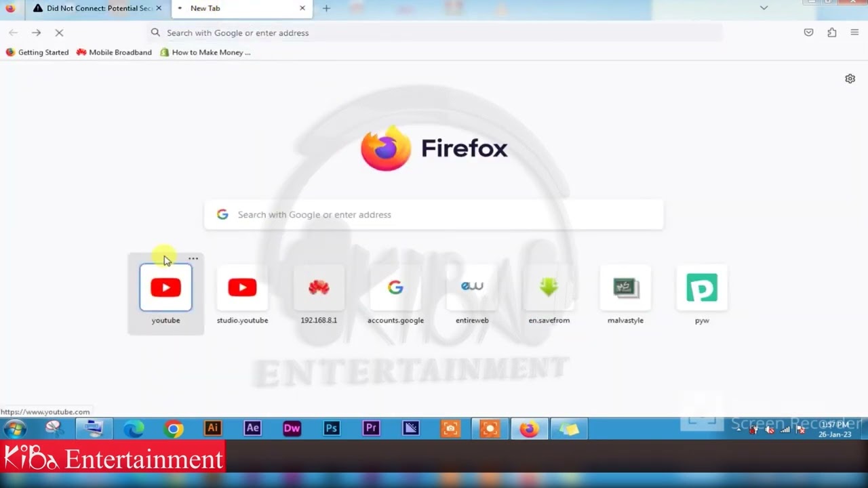Personalize new tab with the gear icon
The width and height of the screenshot is (868, 488).
[850, 79]
